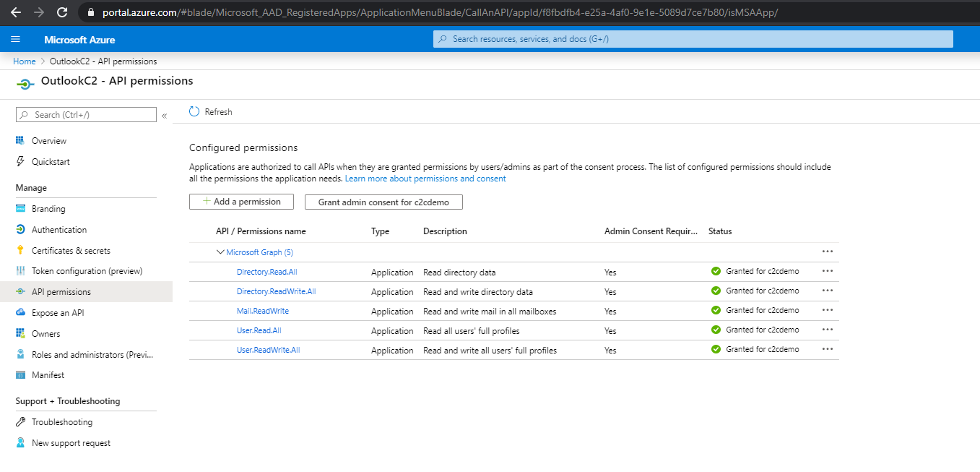Click the Status column header
Image resolution: width=980 pixels, height=472 pixels.
tap(720, 231)
